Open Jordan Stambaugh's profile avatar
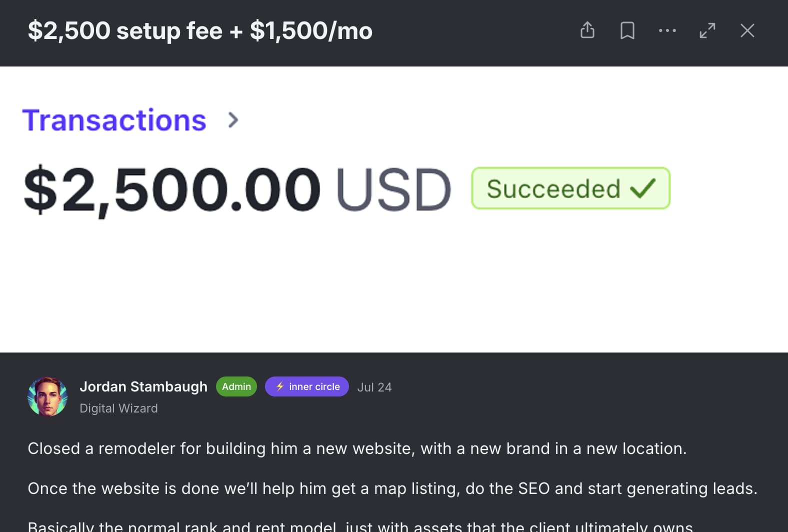The width and height of the screenshot is (788, 532). pyautogui.click(x=47, y=396)
